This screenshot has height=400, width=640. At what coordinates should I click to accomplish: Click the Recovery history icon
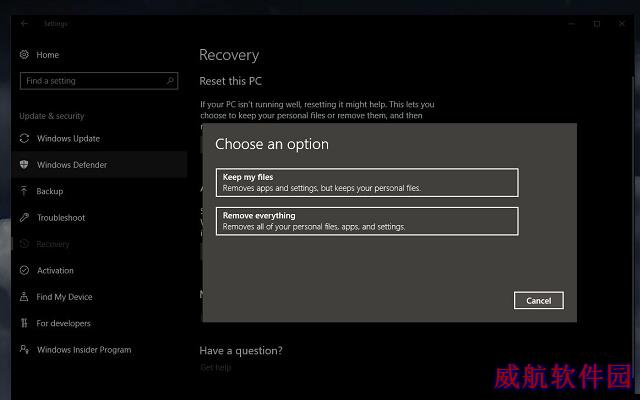coord(24,244)
